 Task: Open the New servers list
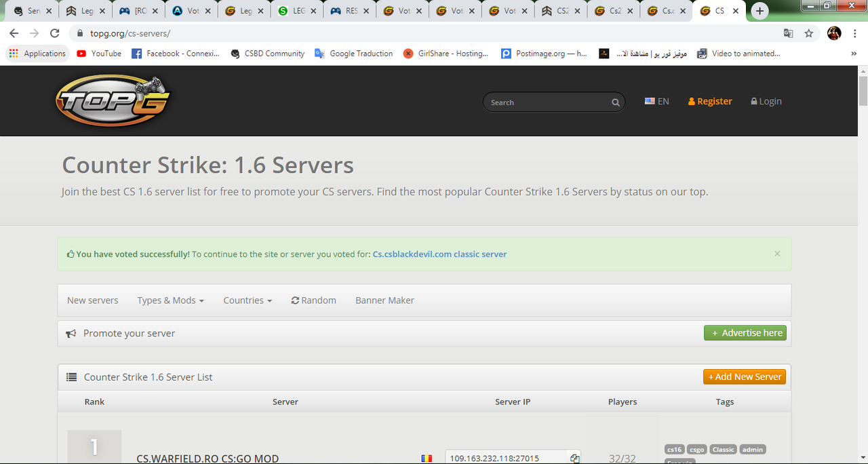point(92,301)
